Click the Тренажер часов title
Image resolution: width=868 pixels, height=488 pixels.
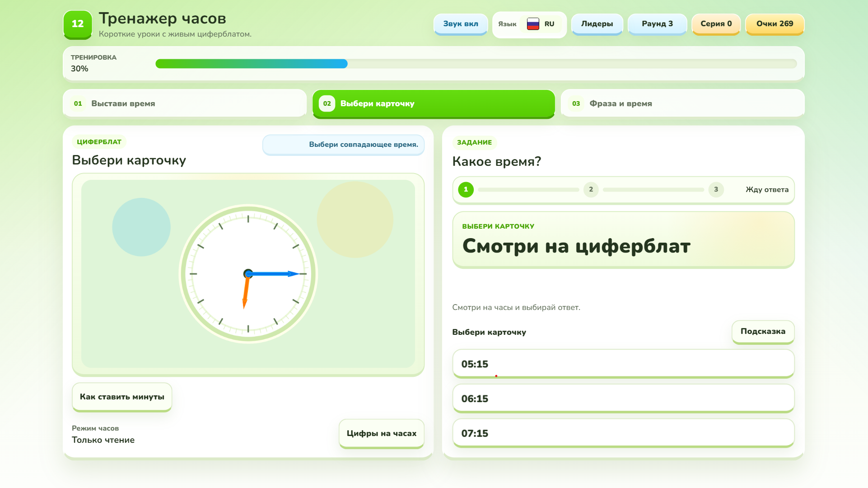click(163, 19)
